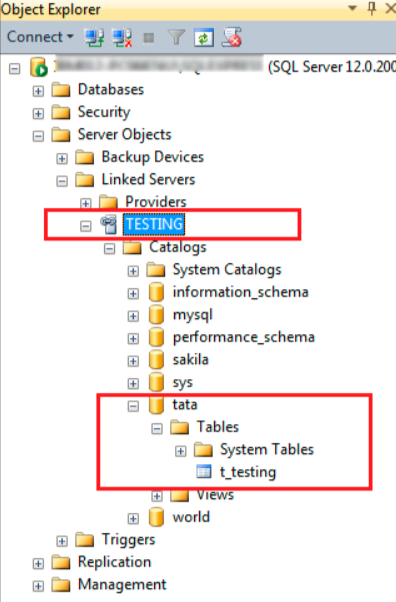This screenshot has height=602, width=396.
Task: Select the information_schema catalog
Action: point(240,292)
